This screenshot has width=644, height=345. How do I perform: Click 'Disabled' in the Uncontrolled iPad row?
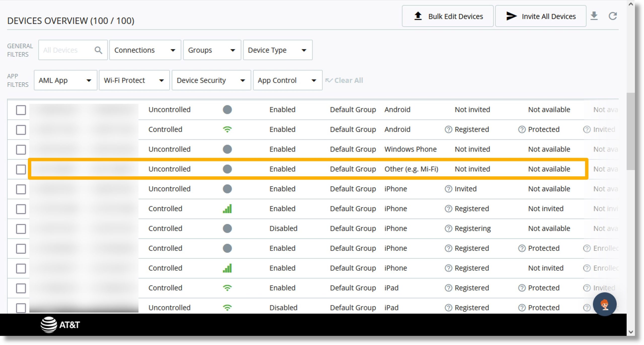click(x=283, y=308)
